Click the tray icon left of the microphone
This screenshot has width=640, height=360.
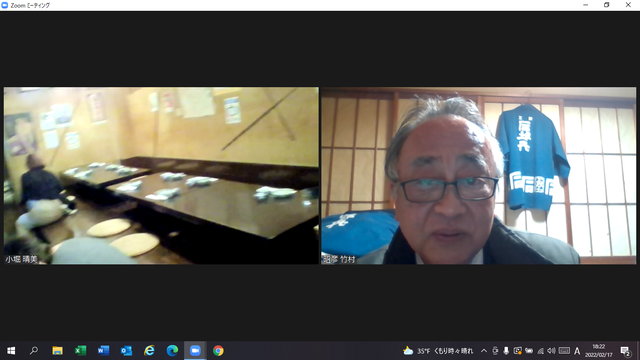click(x=495, y=351)
